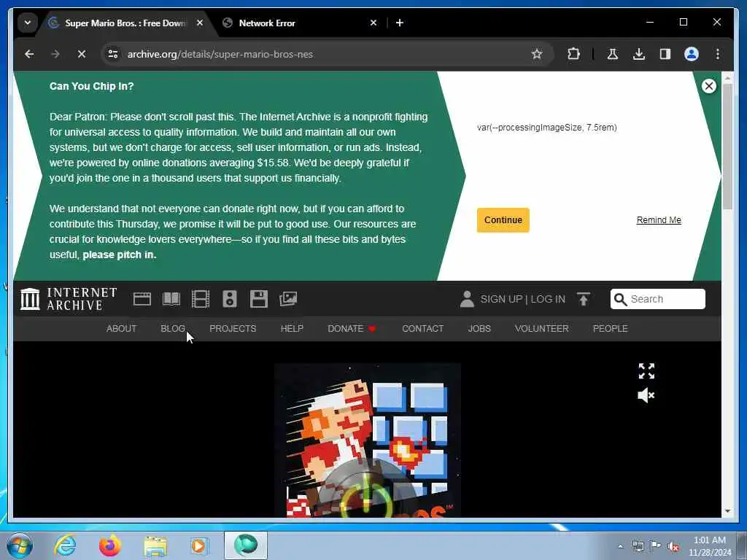Open Windows Explorer folder in taskbar
This screenshot has height=560, width=747.
155,545
